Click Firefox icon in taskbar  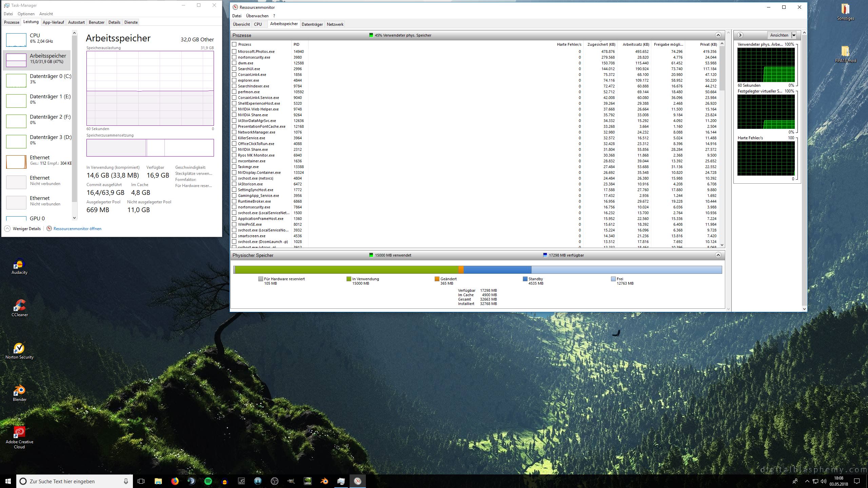point(175,481)
